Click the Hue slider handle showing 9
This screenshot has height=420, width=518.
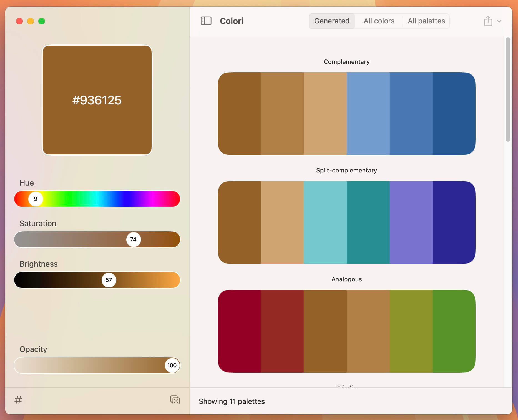(36, 199)
